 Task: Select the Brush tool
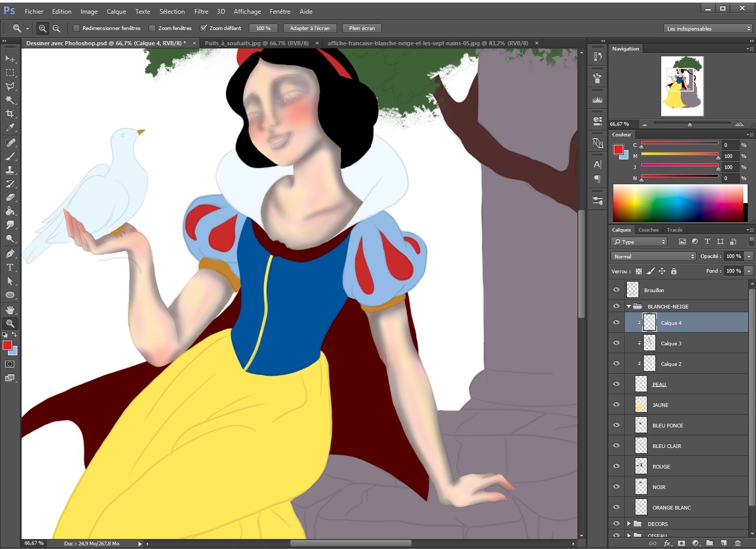point(9,156)
